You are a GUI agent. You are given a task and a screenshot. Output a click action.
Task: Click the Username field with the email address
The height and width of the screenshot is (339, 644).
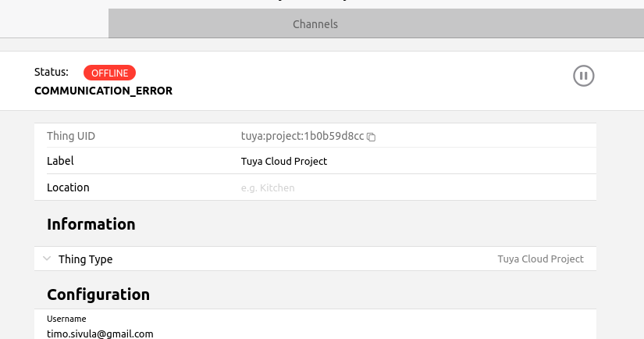tap(315, 327)
